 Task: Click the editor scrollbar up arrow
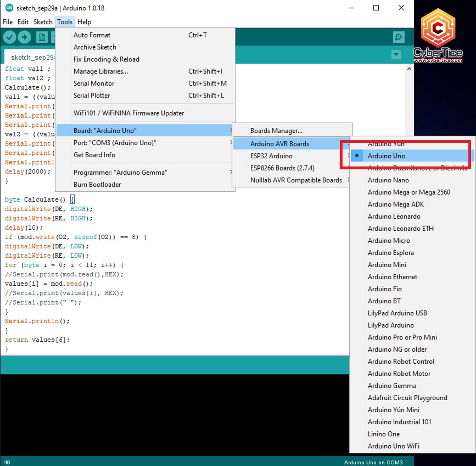click(x=409, y=68)
